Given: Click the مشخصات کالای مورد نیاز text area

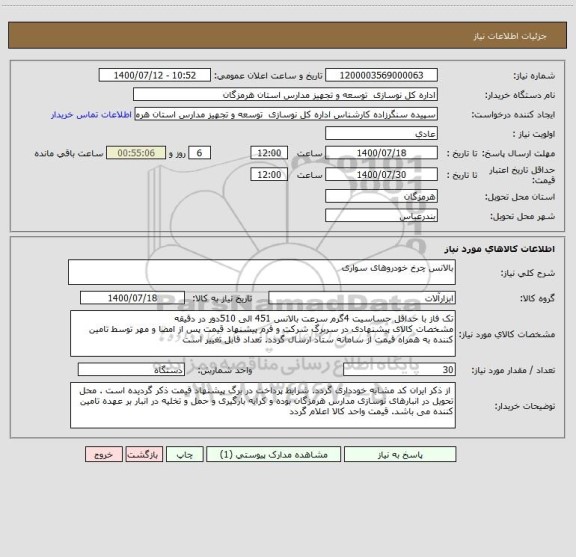Looking at the screenshot, I should pyautogui.click(x=263, y=334).
